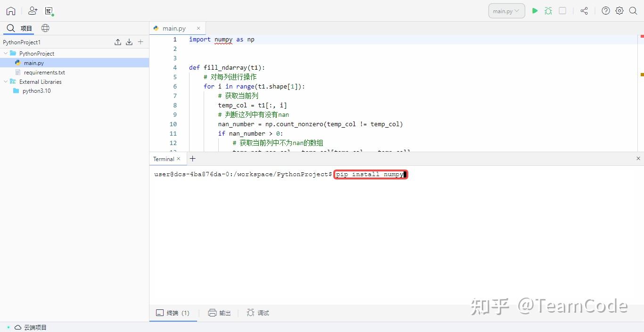Start debugging with the bug icon
The width and height of the screenshot is (644, 332).
click(x=548, y=10)
